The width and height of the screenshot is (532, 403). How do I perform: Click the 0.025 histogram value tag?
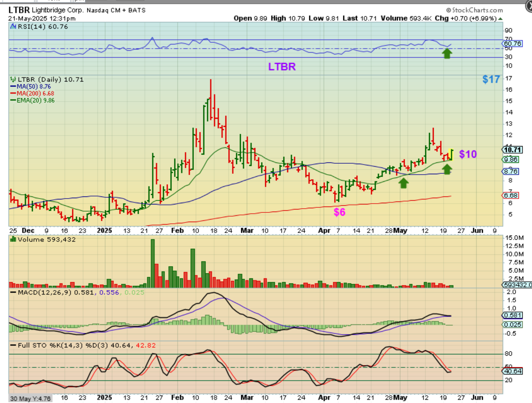pos(512,324)
